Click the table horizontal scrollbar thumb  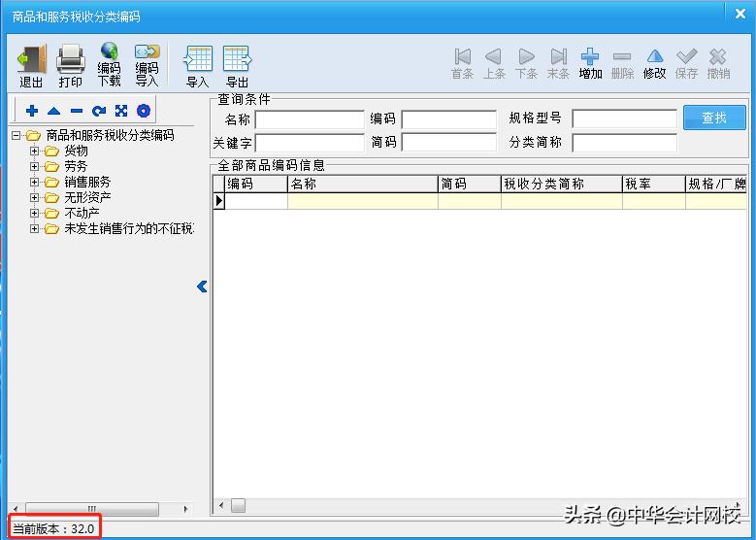click(238, 505)
